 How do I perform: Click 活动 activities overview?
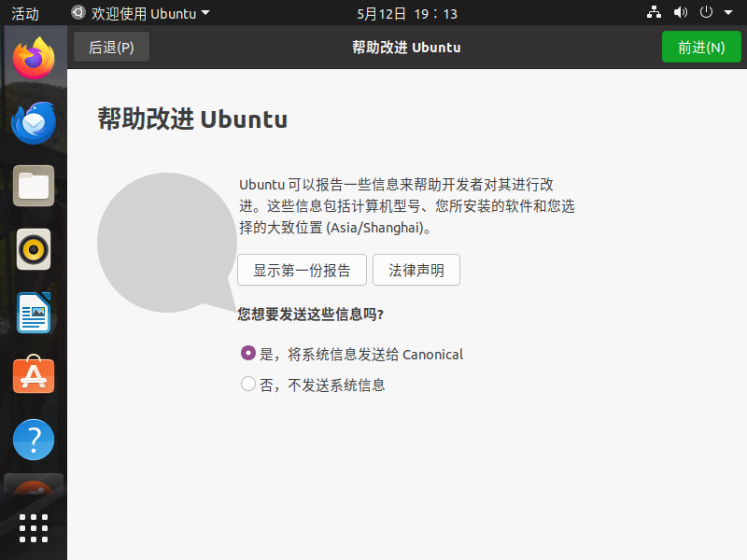25,13
